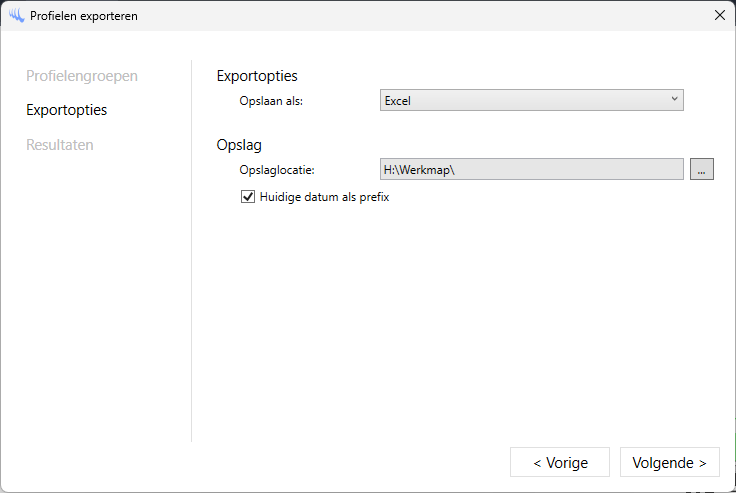This screenshot has width=736, height=493.
Task: Click the Opslag section heading
Action: click(x=239, y=146)
